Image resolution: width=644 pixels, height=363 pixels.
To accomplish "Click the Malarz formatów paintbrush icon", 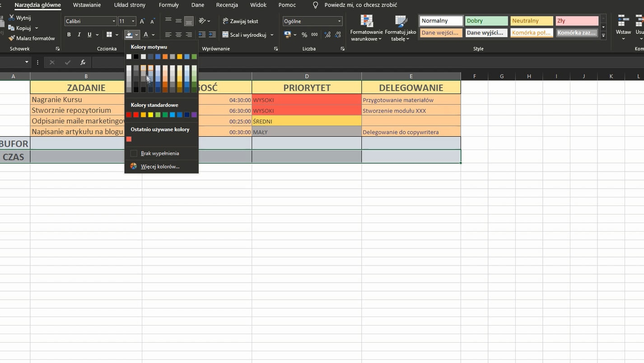I will pos(12,38).
